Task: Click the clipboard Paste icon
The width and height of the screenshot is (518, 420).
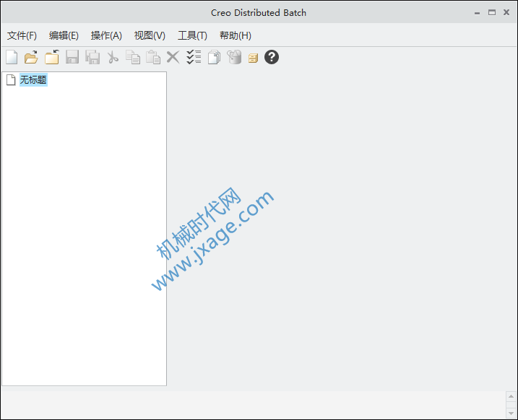Action: click(x=153, y=57)
